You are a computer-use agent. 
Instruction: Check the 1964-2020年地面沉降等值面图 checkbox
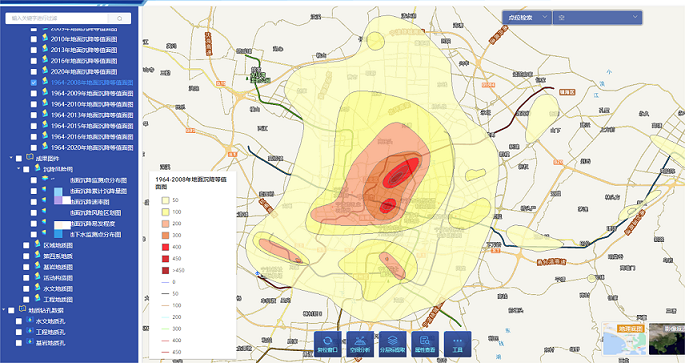34,148
